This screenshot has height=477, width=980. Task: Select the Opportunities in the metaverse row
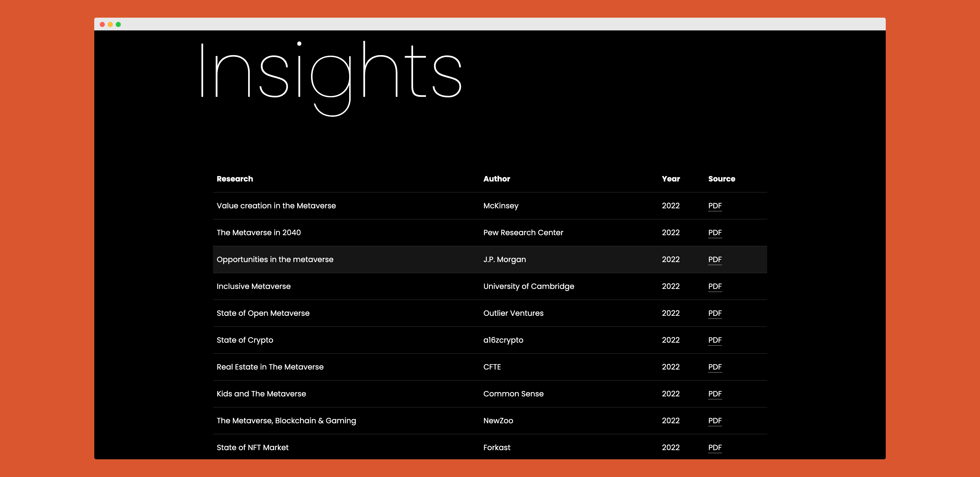click(x=275, y=259)
